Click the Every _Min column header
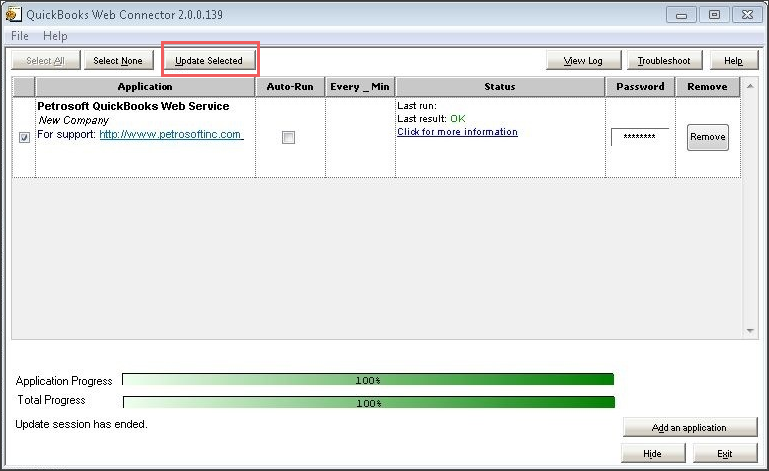 coord(360,87)
